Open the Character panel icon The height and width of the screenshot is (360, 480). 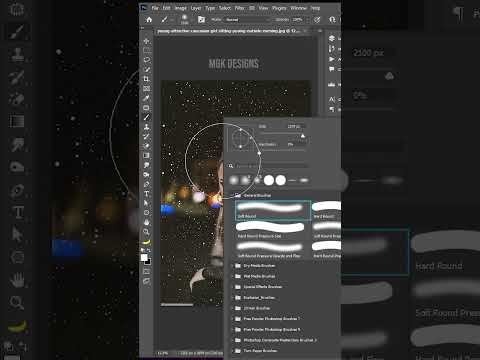click(332, 99)
